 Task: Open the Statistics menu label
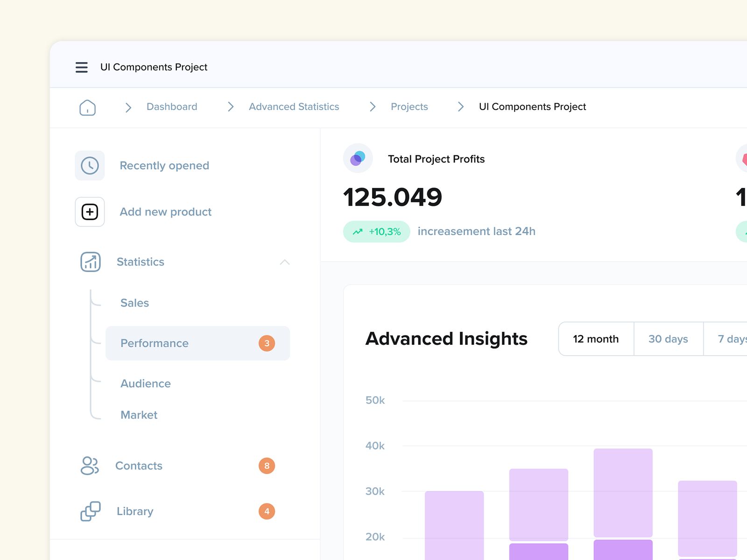point(141,262)
